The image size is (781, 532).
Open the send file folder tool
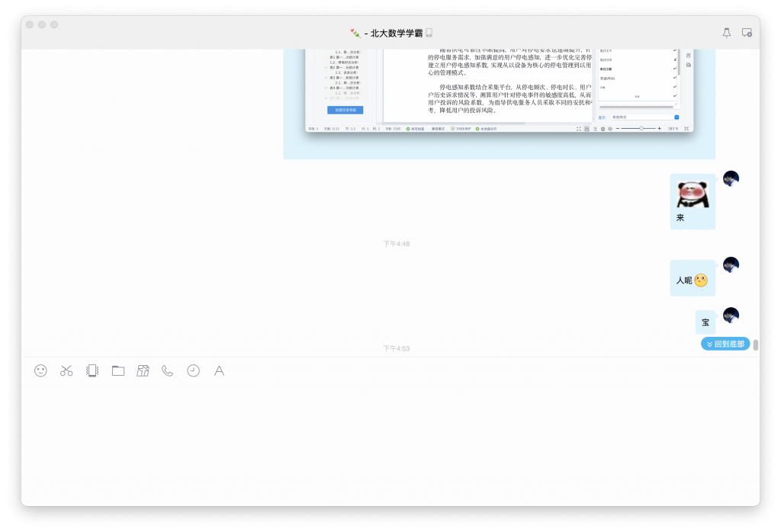[117, 370]
